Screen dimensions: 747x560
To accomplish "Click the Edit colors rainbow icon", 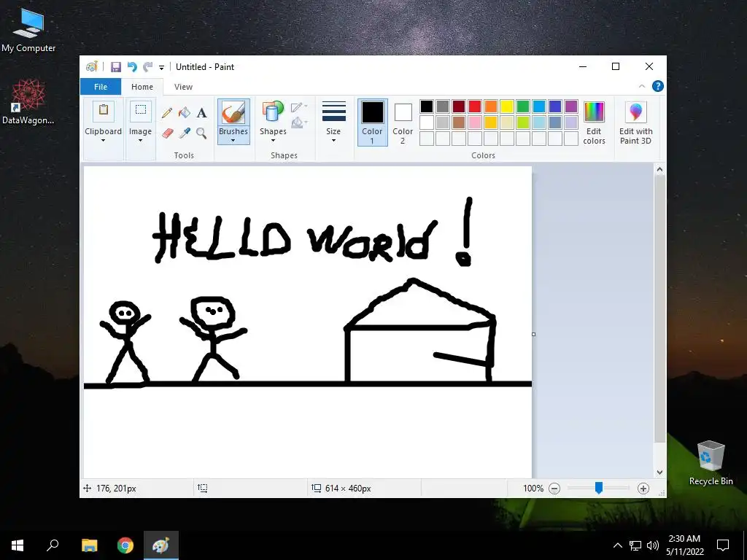I will pos(594,112).
